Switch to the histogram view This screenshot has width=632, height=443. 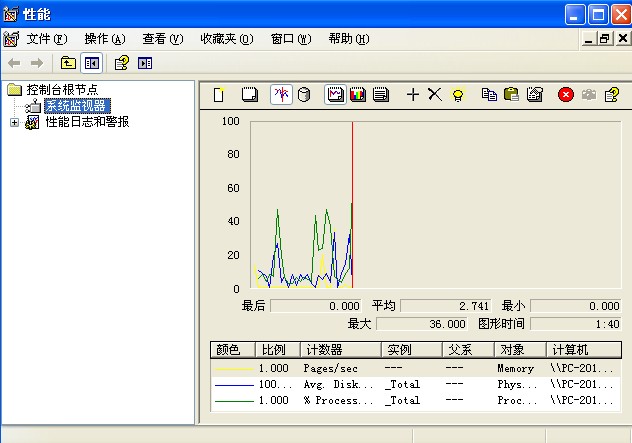click(358, 94)
